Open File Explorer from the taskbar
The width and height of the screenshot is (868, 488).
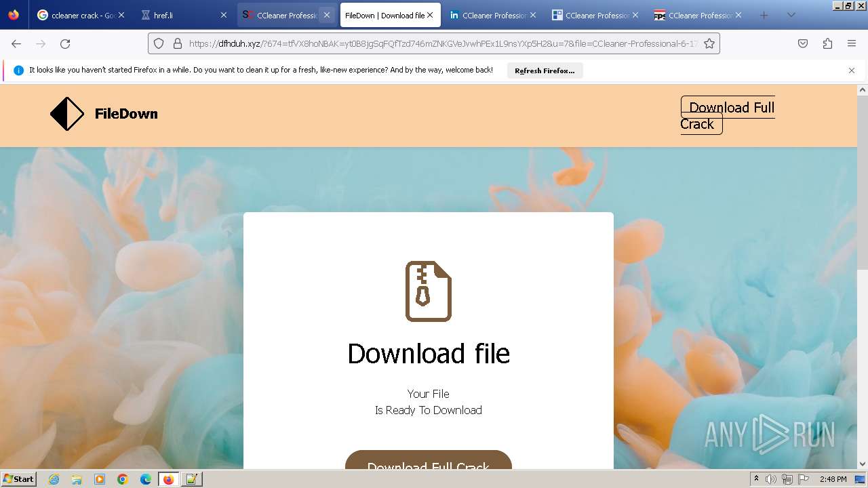[77, 479]
